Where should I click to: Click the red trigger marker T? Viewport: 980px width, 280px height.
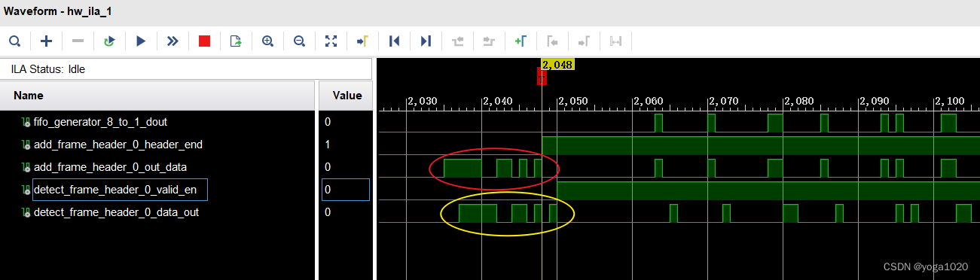coord(541,76)
